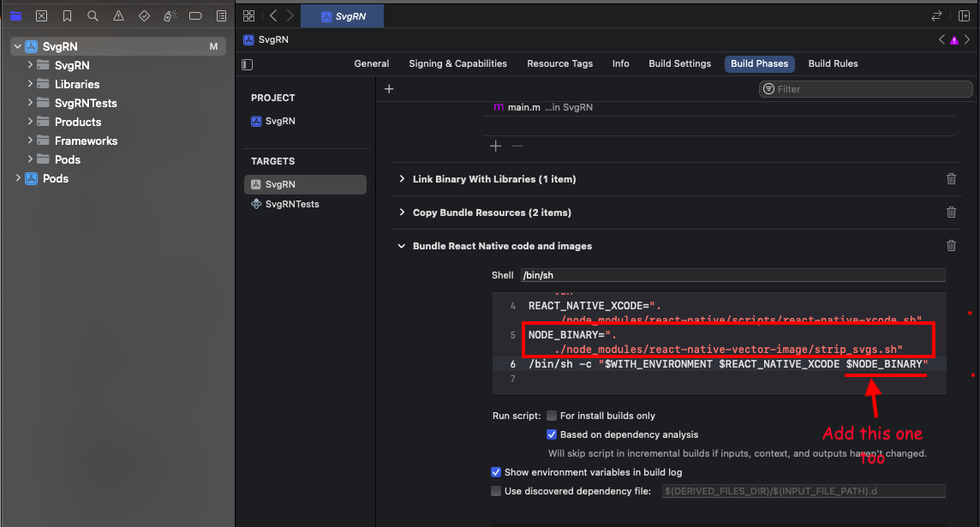This screenshot has width=980, height=527.
Task: Go to the Build Settings tab
Action: pyautogui.click(x=679, y=63)
